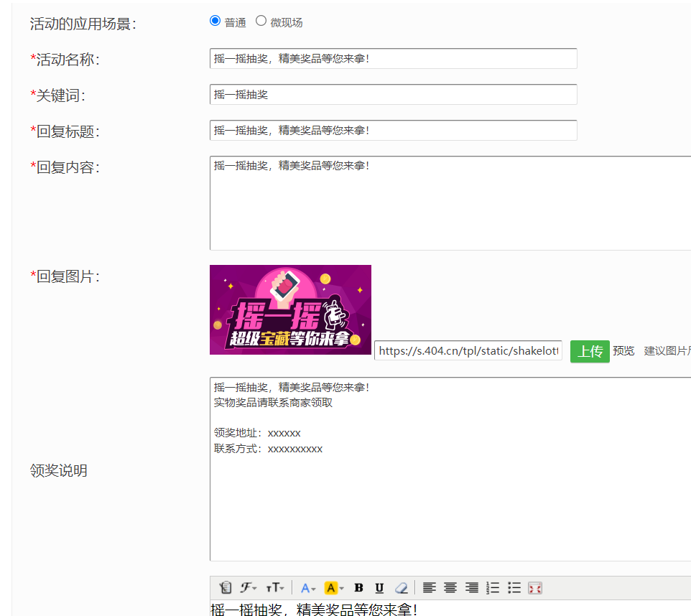The height and width of the screenshot is (616, 691).
Task: Insert bulleted list
Action: click(x=514, y=588)
